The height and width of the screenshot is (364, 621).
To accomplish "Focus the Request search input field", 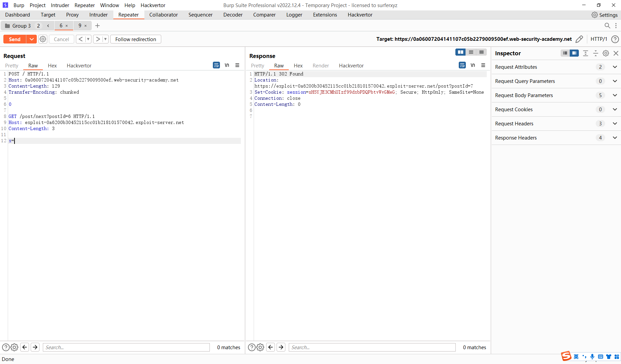I will [126, 347].
